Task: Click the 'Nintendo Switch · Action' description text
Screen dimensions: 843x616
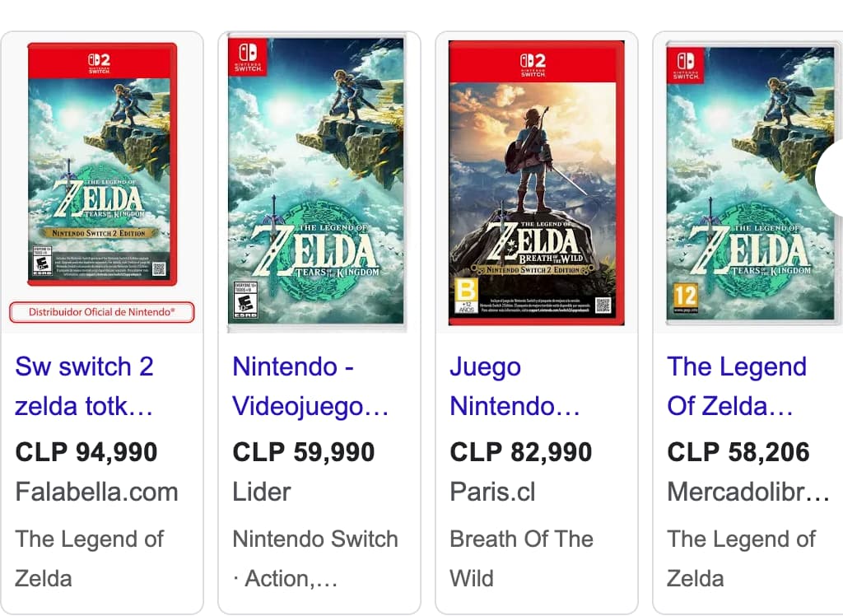Action: [x=315, y=558]
